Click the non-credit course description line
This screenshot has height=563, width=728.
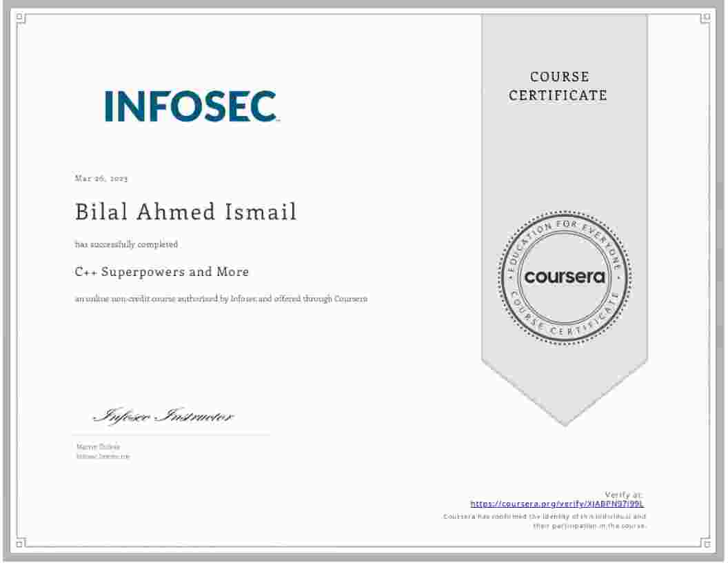point(221,299)
